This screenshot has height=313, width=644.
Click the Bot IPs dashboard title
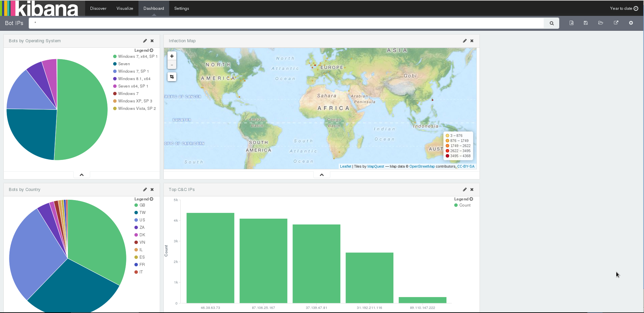click(x=14, y=23)
